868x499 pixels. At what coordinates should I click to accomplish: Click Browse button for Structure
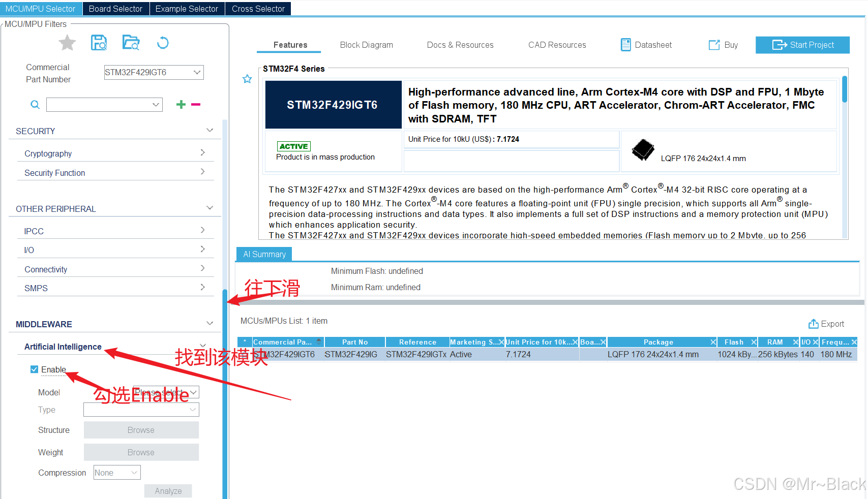point(141,430)
